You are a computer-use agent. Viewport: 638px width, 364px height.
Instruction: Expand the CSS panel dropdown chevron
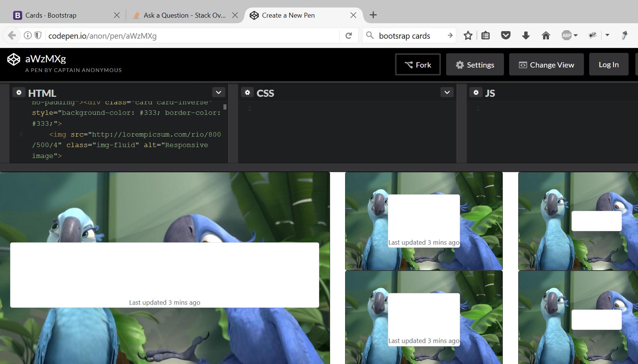[x=447, y=92]
